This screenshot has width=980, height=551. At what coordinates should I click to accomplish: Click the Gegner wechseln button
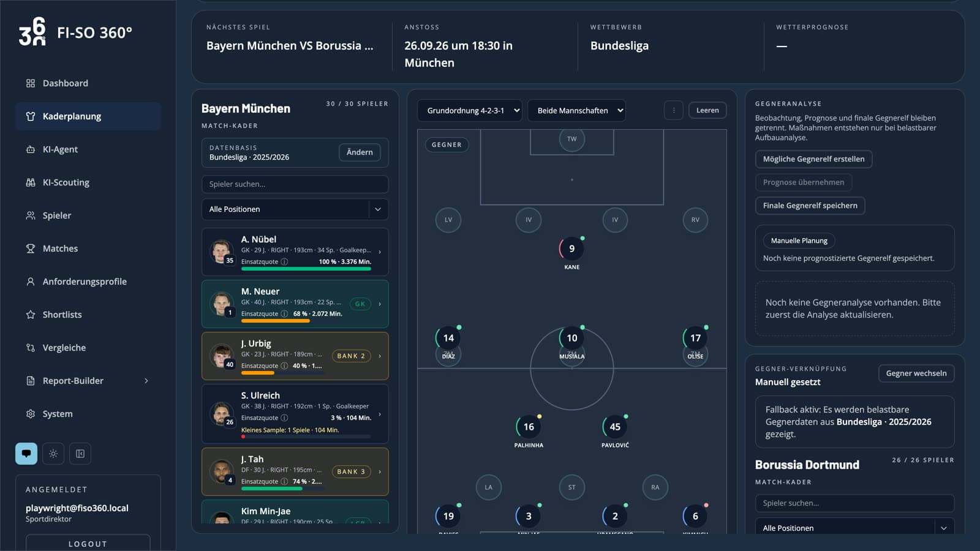[x=916, y=373]
